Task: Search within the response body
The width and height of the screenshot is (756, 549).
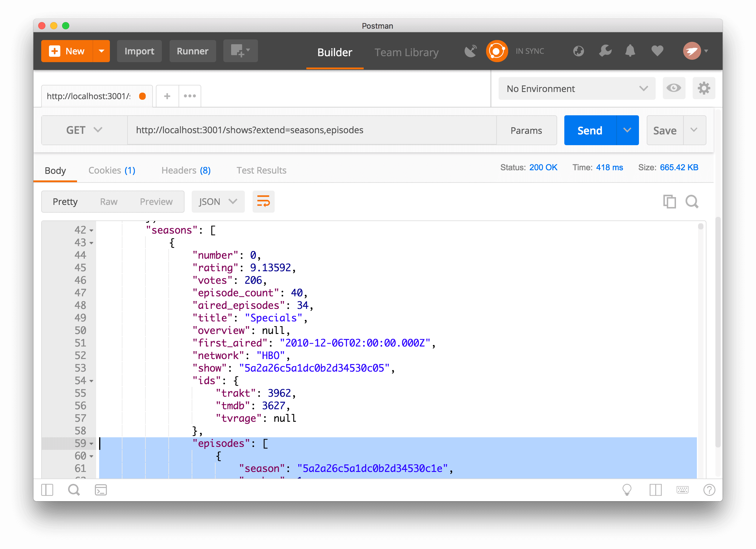Action: click(x=692, y=201)
